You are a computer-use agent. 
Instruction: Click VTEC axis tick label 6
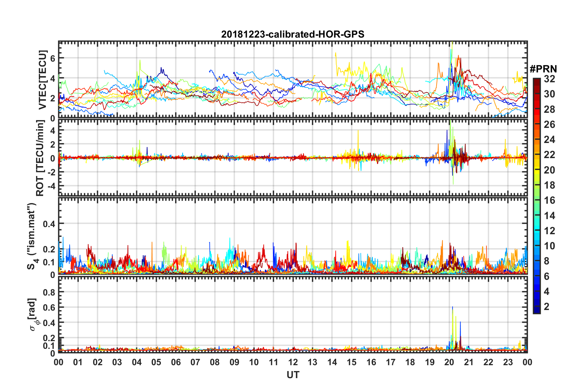[53, 58]
